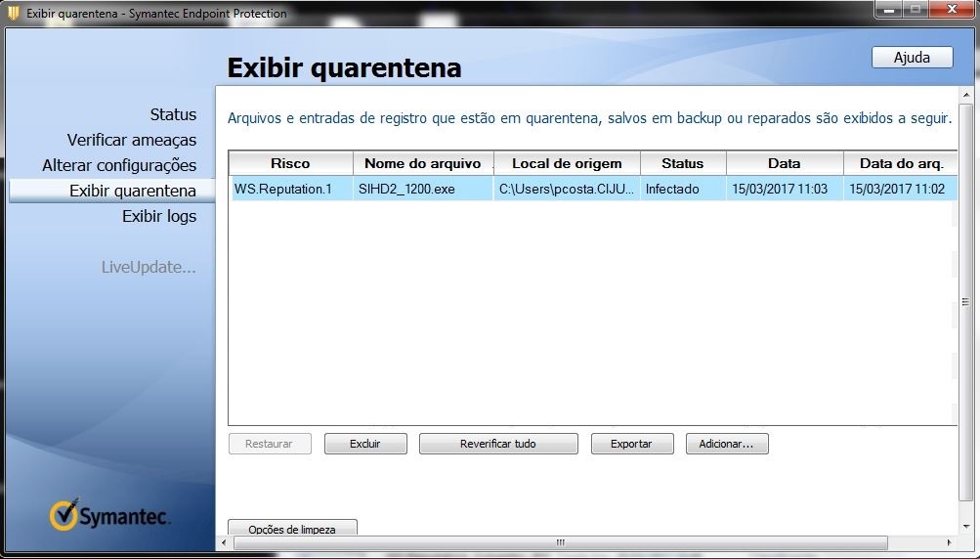Click the Excluir button
This screenshot has height=559, width=980.
[x=365, y=444]
